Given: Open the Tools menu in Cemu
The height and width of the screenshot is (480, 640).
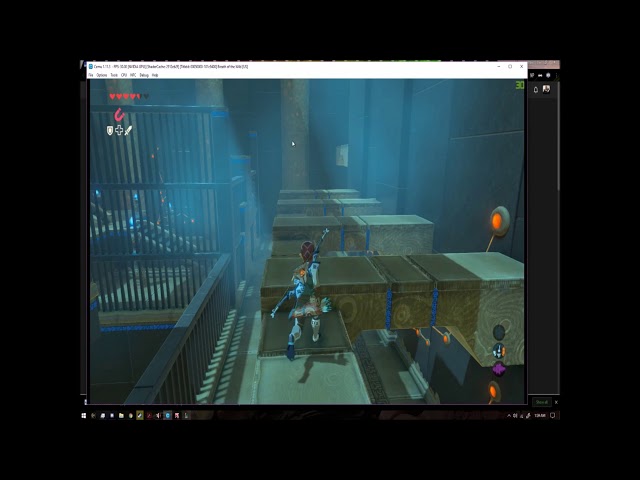Looking at the screenshot, I should coord(114,75).
